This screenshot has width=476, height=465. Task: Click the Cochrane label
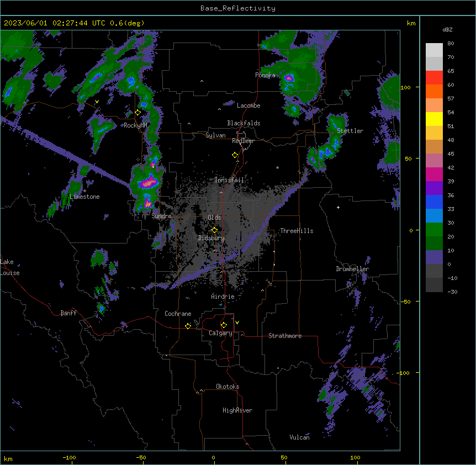point(178,314)
